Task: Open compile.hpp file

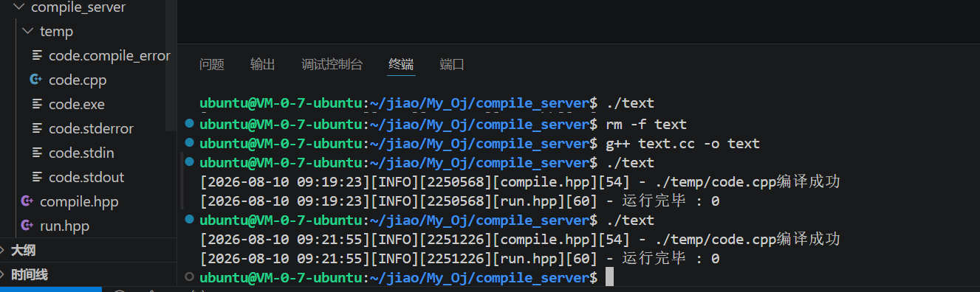Action: [x=79, y=202]
